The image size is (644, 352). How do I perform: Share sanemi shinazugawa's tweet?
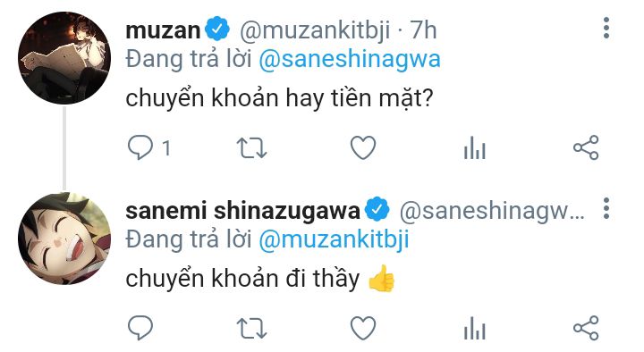pyautogui.click(x=586, y=328)
